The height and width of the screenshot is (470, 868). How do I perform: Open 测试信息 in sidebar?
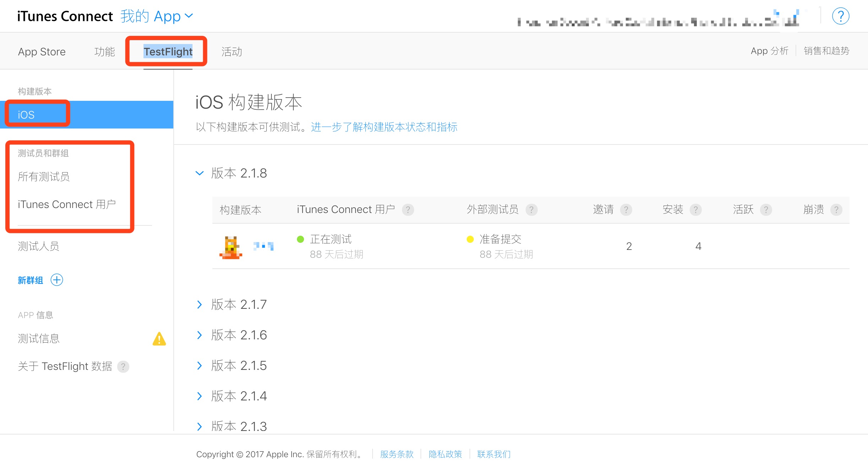coord(39,339)
